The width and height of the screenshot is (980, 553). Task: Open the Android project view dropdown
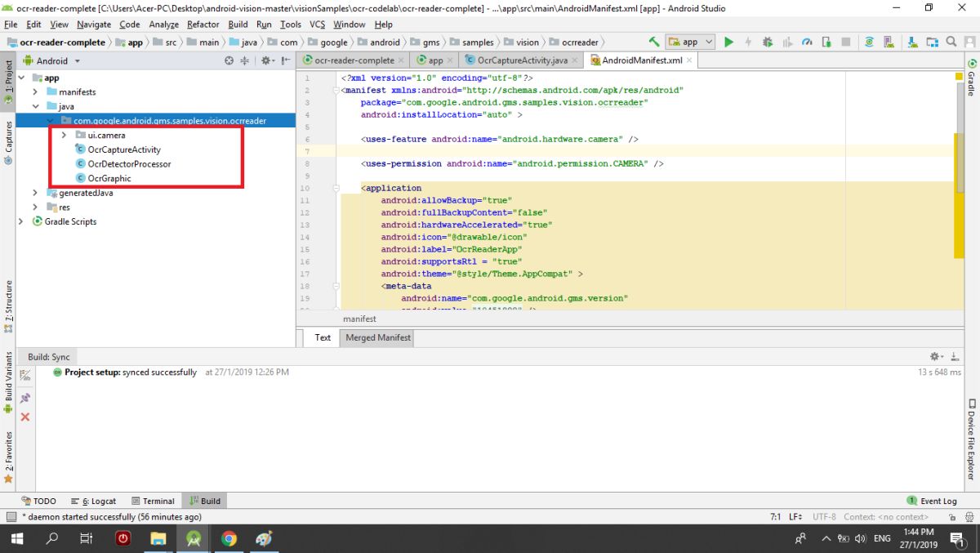(x=52, y=60)
